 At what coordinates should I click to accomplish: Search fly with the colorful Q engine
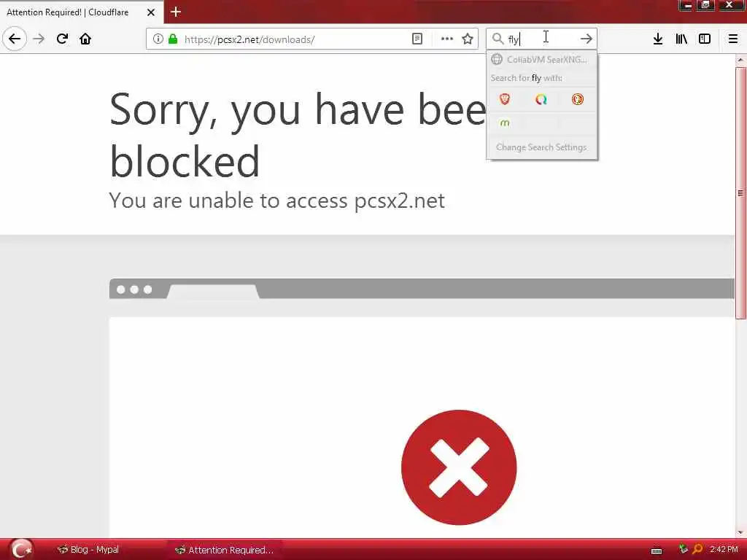[x=541, y=99]
